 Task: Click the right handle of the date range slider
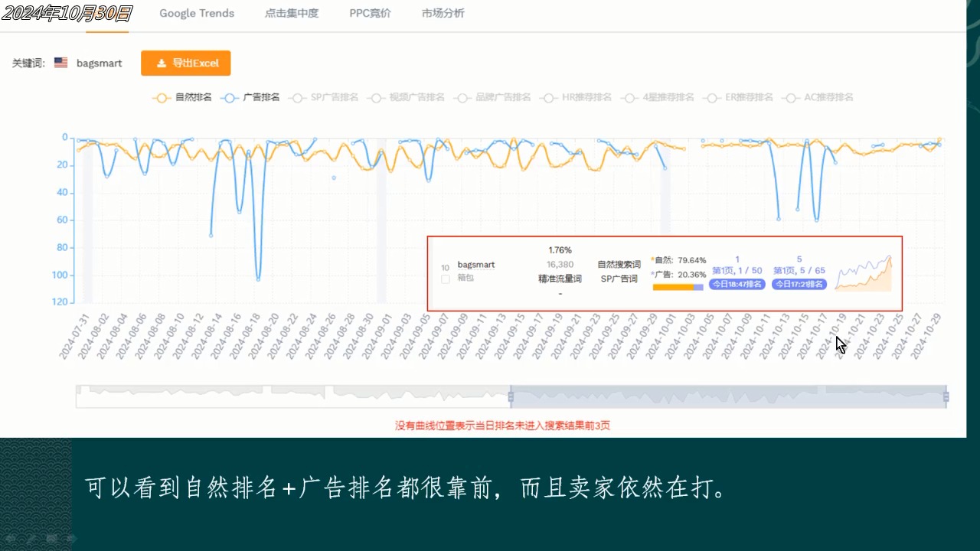(x=946, y=396)
